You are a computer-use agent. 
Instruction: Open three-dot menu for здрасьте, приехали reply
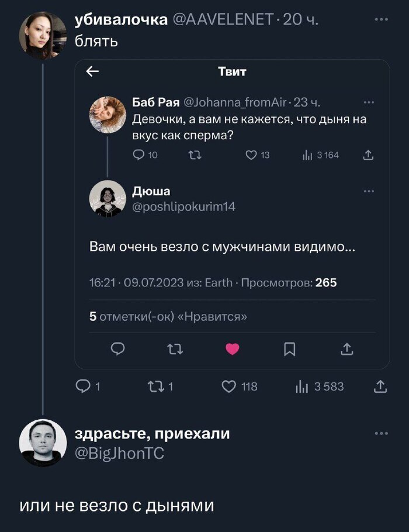tap(381, 433)
